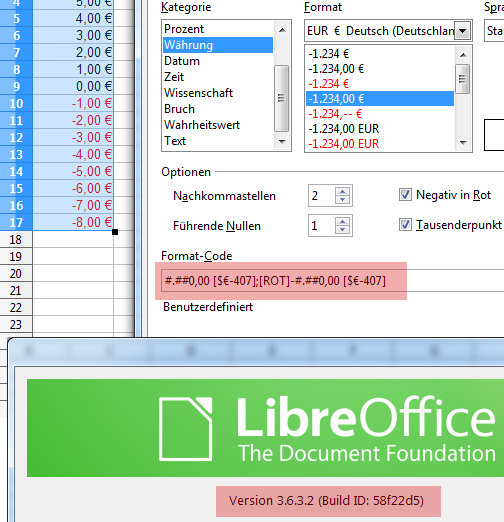Viewport: 504px width, 522px height.
Task: Click the empty cell in row 19
Action: click(73, 257)
